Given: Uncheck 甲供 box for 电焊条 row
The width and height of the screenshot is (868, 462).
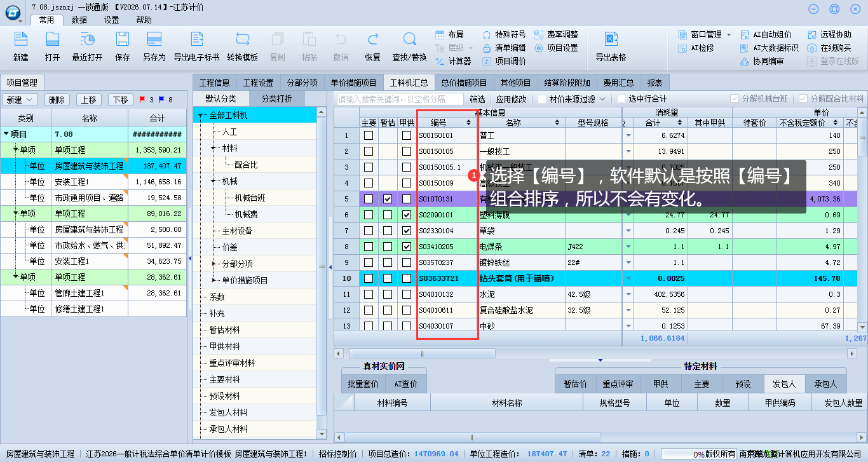Looking at the screenshot, I should pyautogui.click(x=407, y=247).
